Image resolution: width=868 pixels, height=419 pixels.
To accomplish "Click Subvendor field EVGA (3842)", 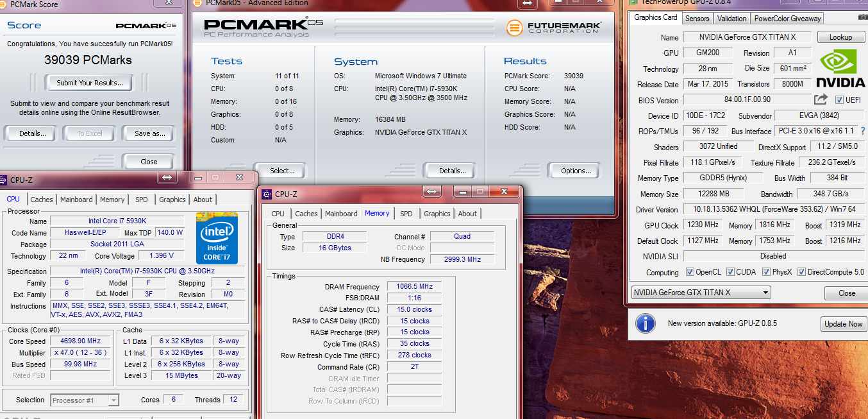I will pyautogui.click(x=818, y=116).
